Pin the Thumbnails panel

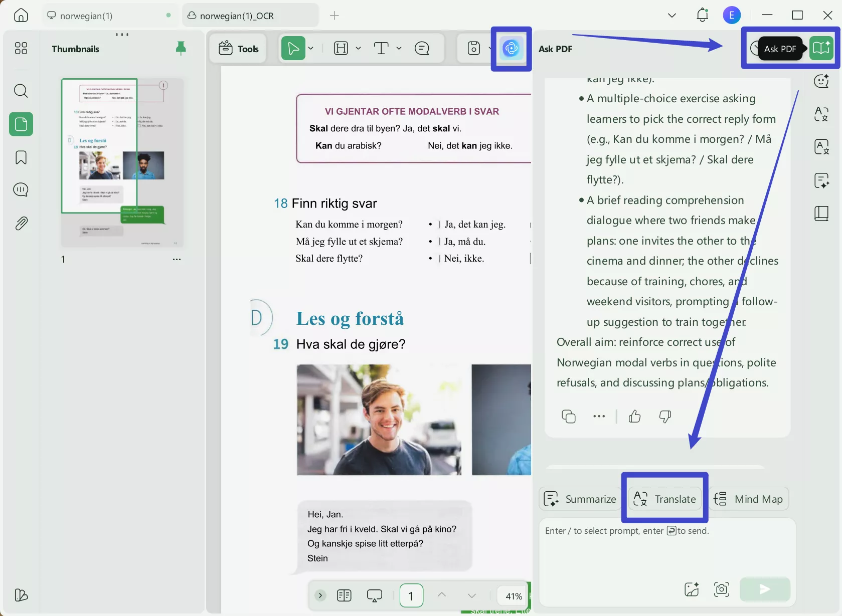tap(181, 48)
